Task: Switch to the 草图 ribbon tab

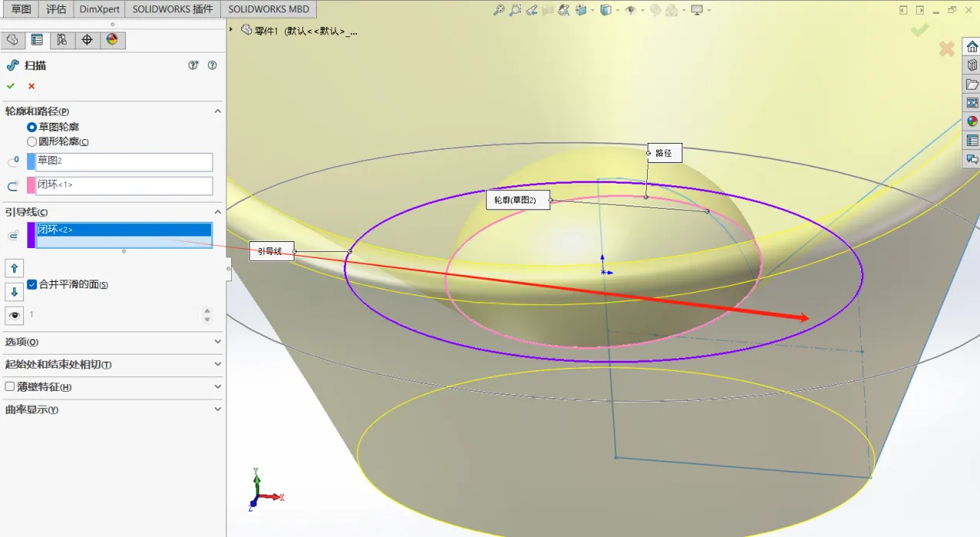Action: pos(21,9)
